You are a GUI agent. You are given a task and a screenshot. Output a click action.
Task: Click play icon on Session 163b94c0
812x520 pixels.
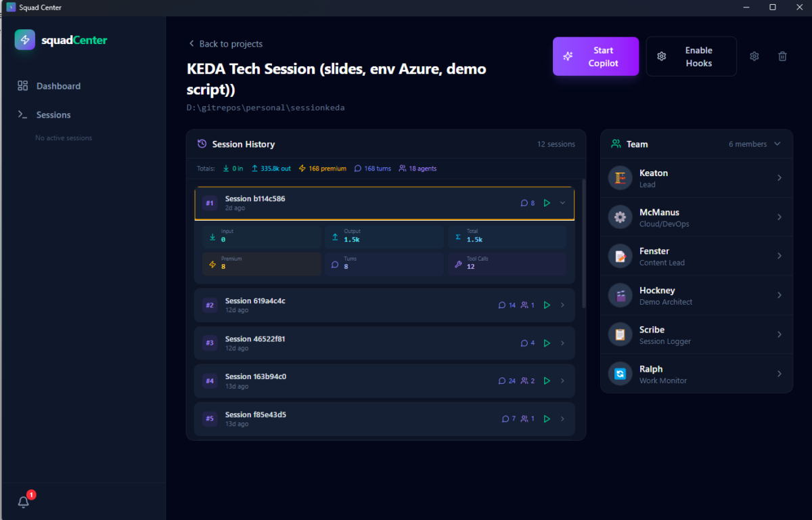[547, 381]
